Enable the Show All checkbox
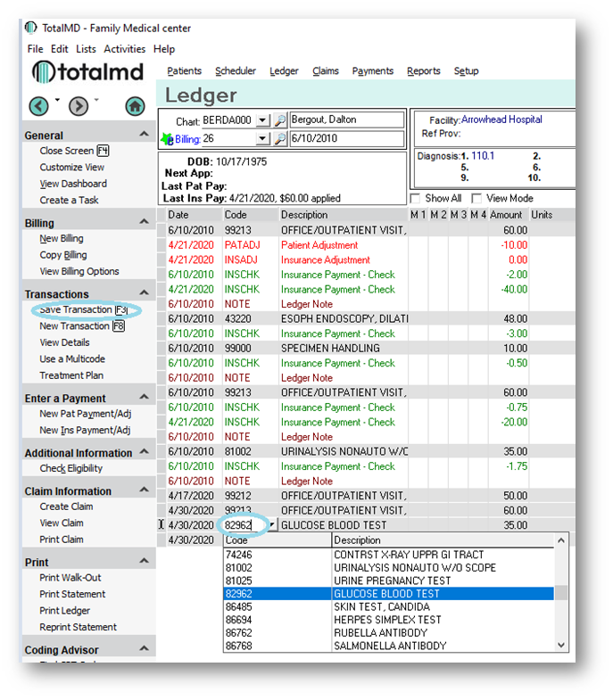The height and width of the screenshot is (700, 613). 415,198
